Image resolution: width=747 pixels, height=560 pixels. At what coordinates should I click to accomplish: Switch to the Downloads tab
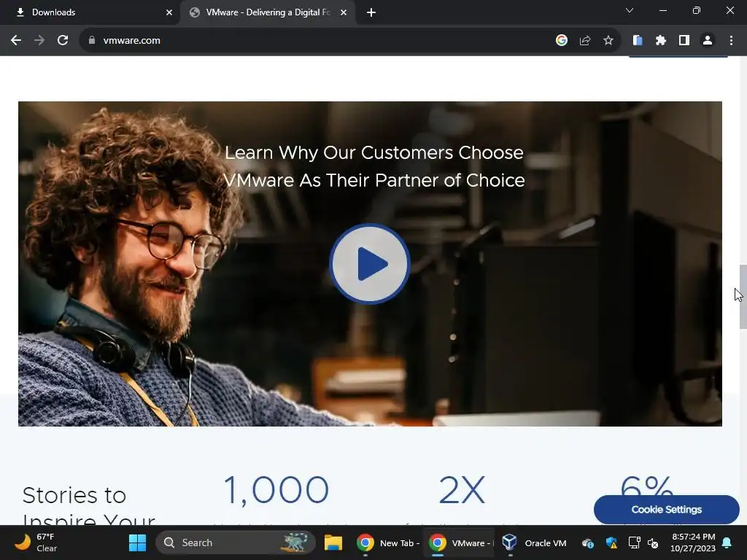[90, 12]
